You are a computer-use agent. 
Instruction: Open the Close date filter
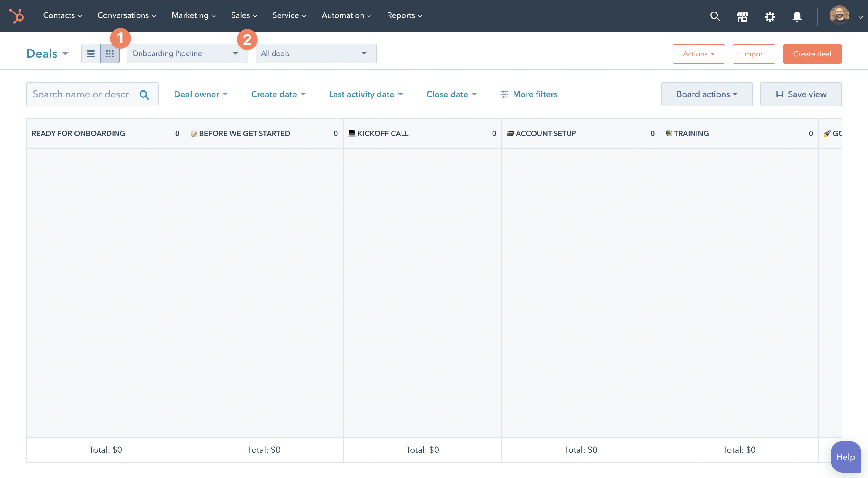click(x=451, y=94)
